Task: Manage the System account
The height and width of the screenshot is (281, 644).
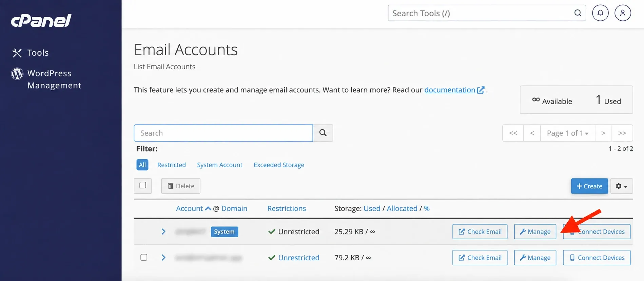Action: pos(535,231)
